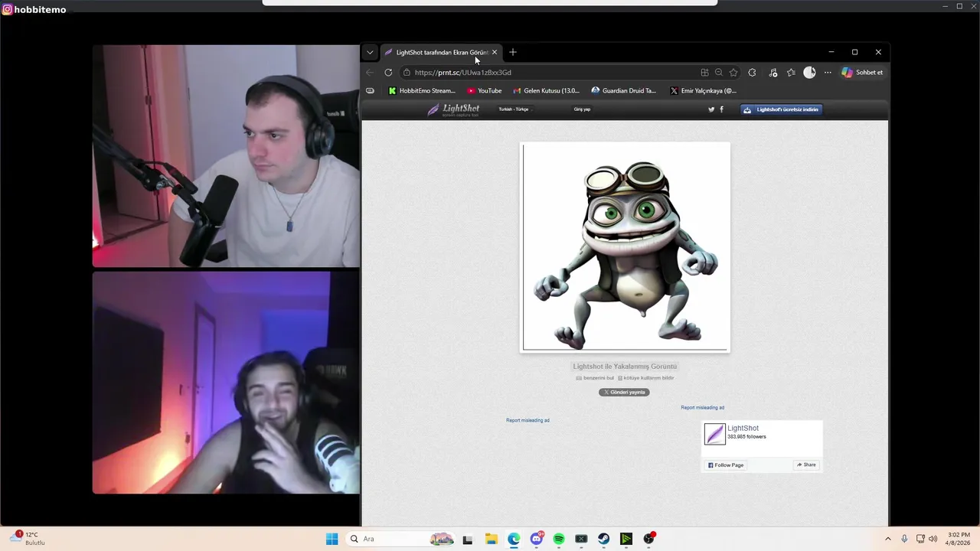
Task: Add this page to favorites with the star icon
Action: pos(733,73)
